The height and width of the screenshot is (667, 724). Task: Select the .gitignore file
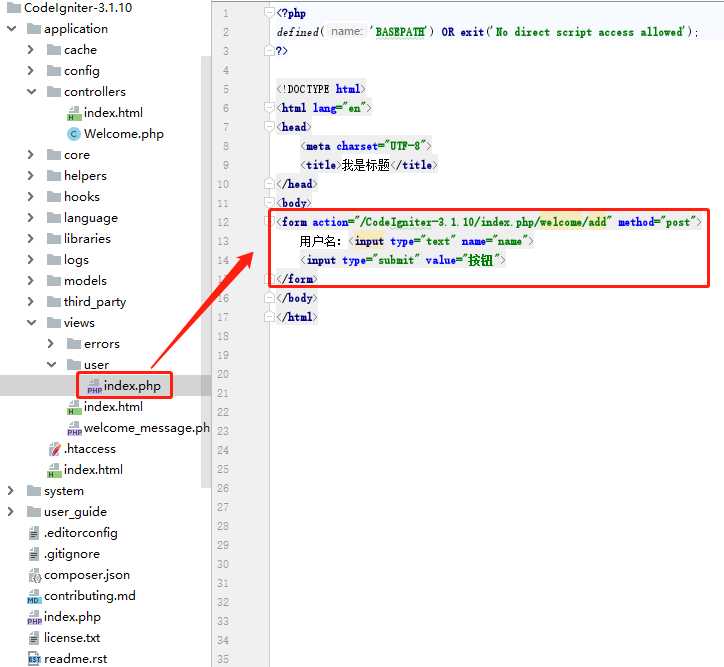point(72,554)
